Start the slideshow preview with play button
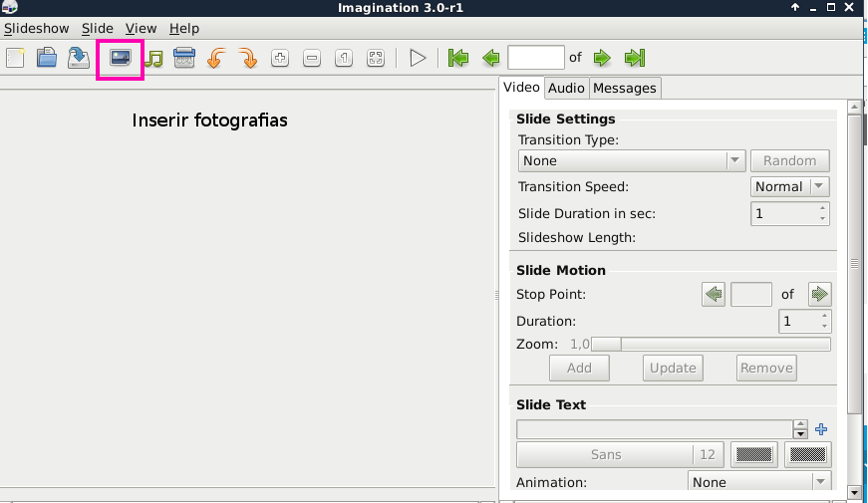Image resolution: width=868 pixels, height=503 pixels. (x=418, y=59)
